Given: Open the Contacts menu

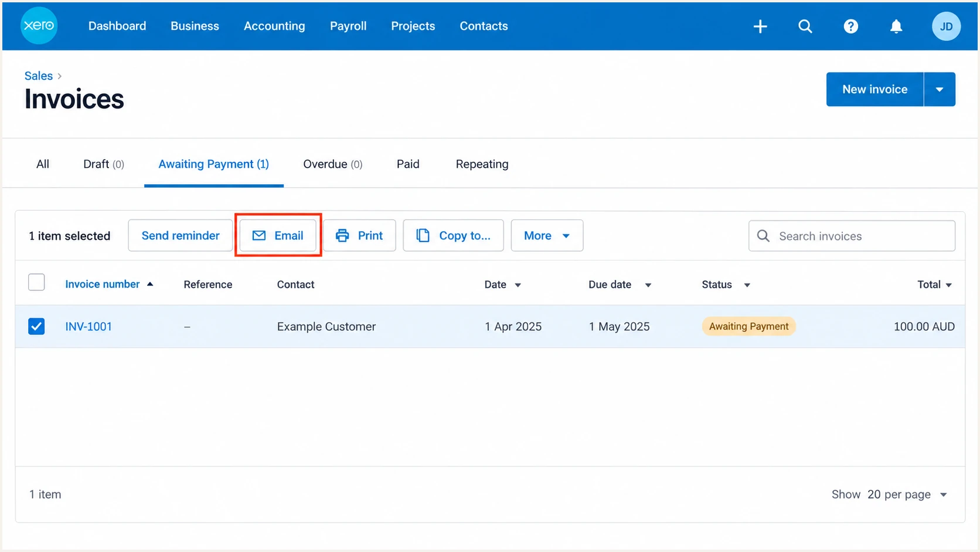Looking at the screenshot, I should point(484,26).
